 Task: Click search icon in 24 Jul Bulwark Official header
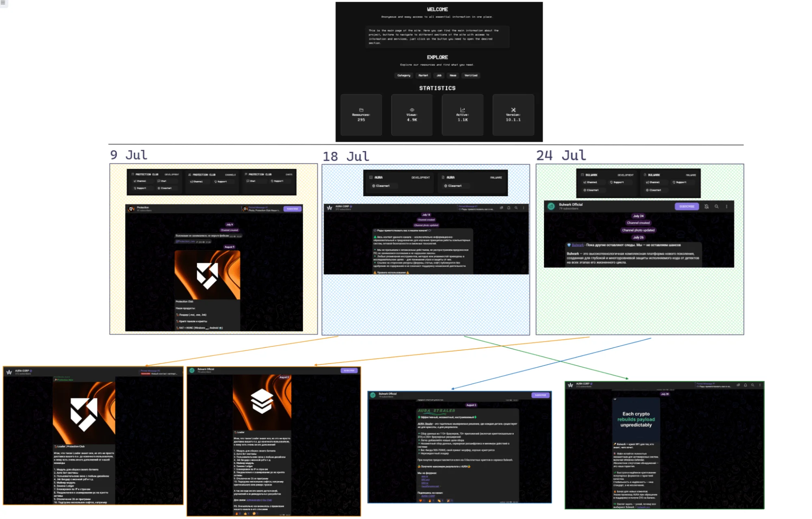[x=717, y=206]
